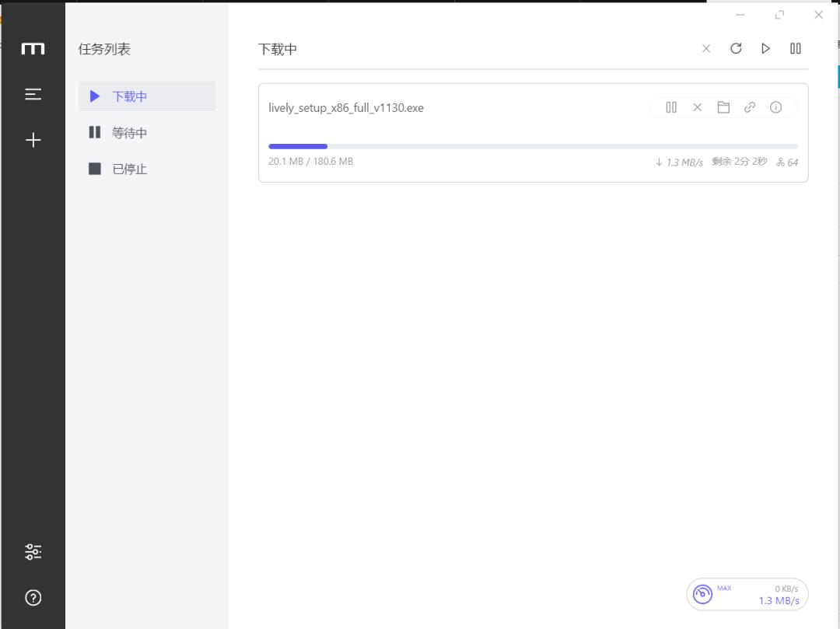Minimize the Motrix window

tap(740, 15)
